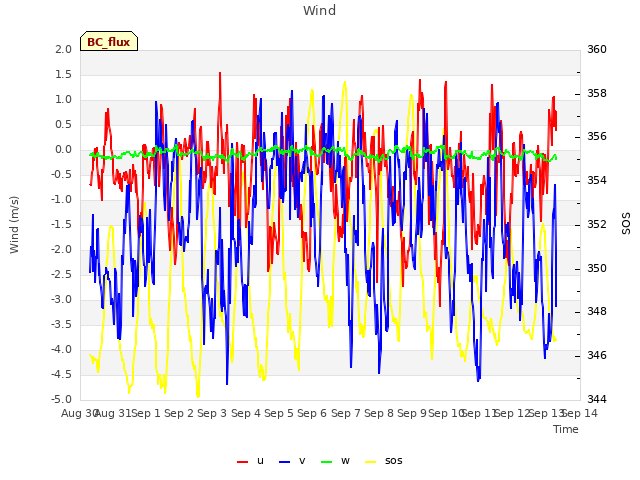Click the Sep 7 date tick
The width and height of the screenshot is (640, 480).
346,413
